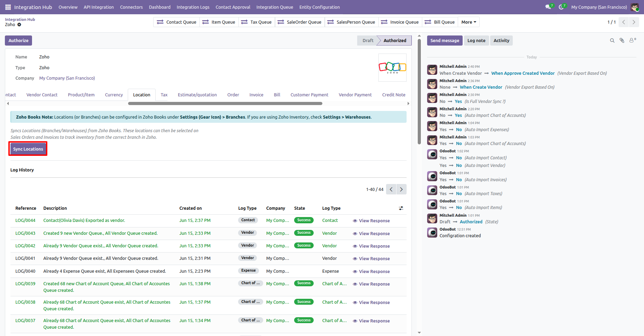
Task: Click the Name field containing Zoho
Action: pos(44,57)
